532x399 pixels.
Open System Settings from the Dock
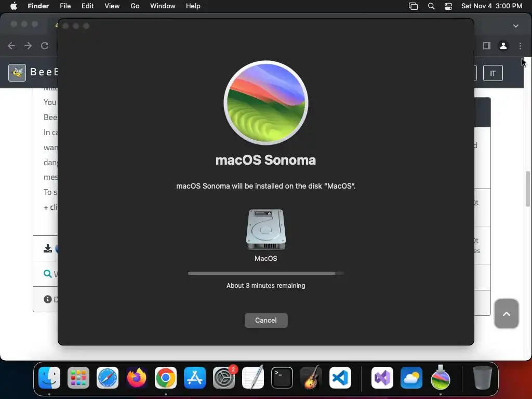pyautogui.click(x=224, y=378)
